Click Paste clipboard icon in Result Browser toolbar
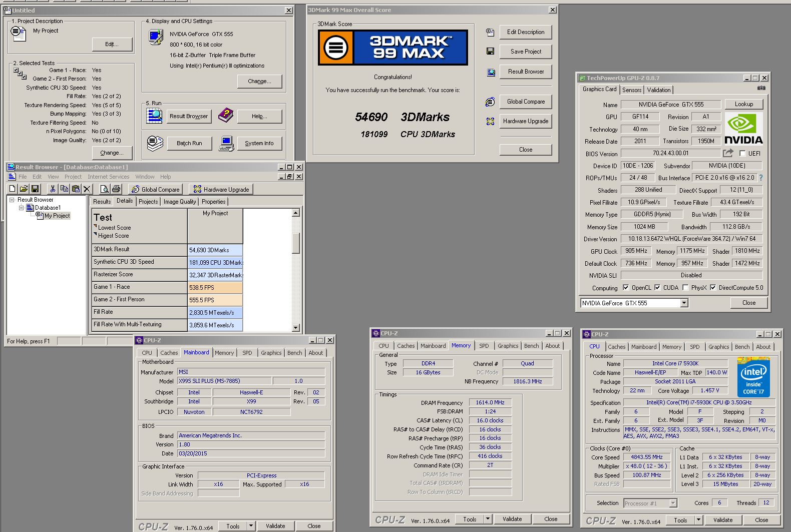Screen dimensions: 791x532 [76, 189]
